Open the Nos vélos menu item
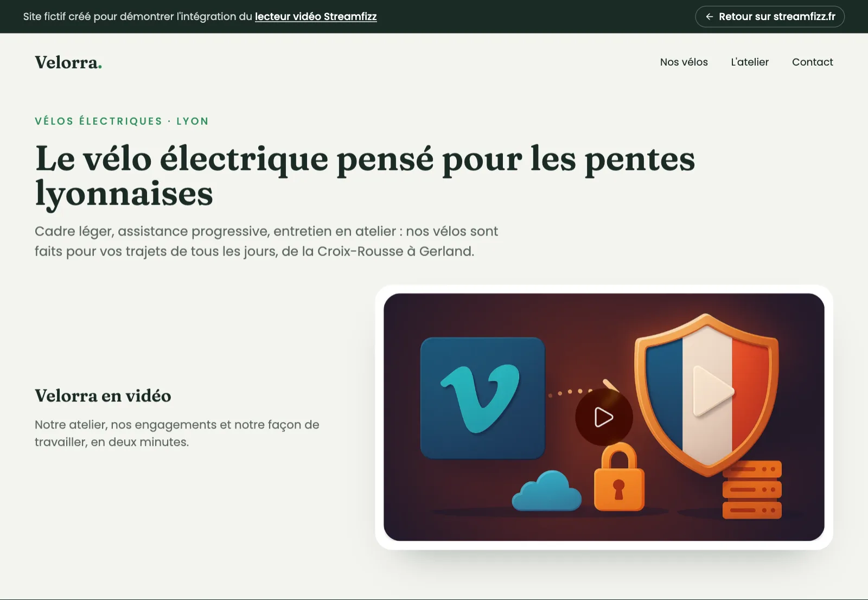The height and width of the screenshot is (600, 868). click(684, 62)
